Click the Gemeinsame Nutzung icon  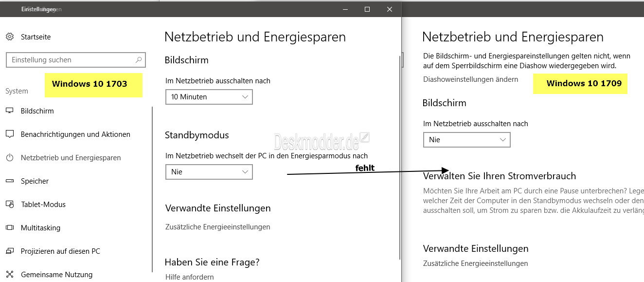tap(9, 274)
